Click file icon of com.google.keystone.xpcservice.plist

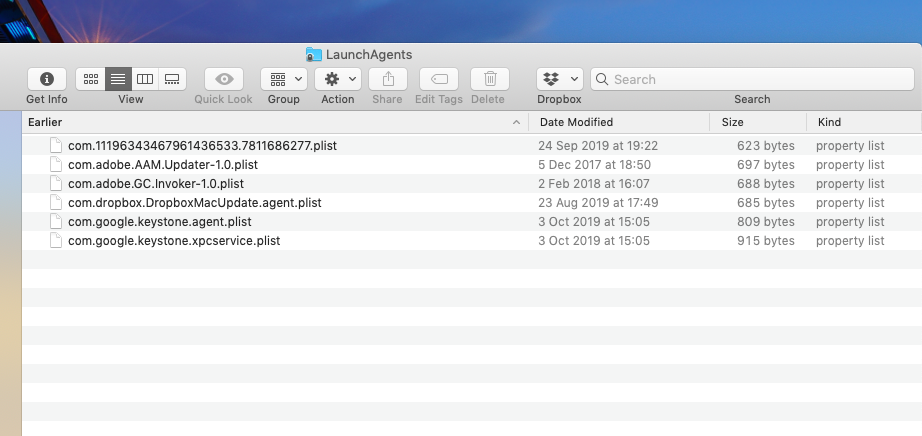[56, 240]
